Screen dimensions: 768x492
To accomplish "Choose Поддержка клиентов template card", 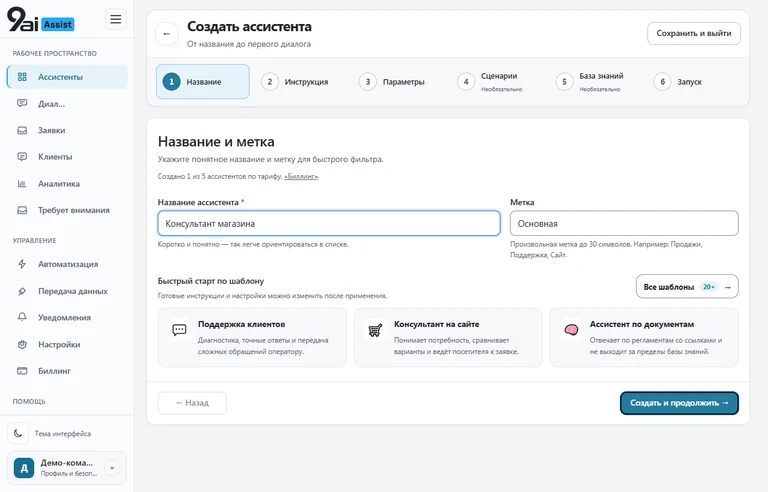I will coord(252,337).
